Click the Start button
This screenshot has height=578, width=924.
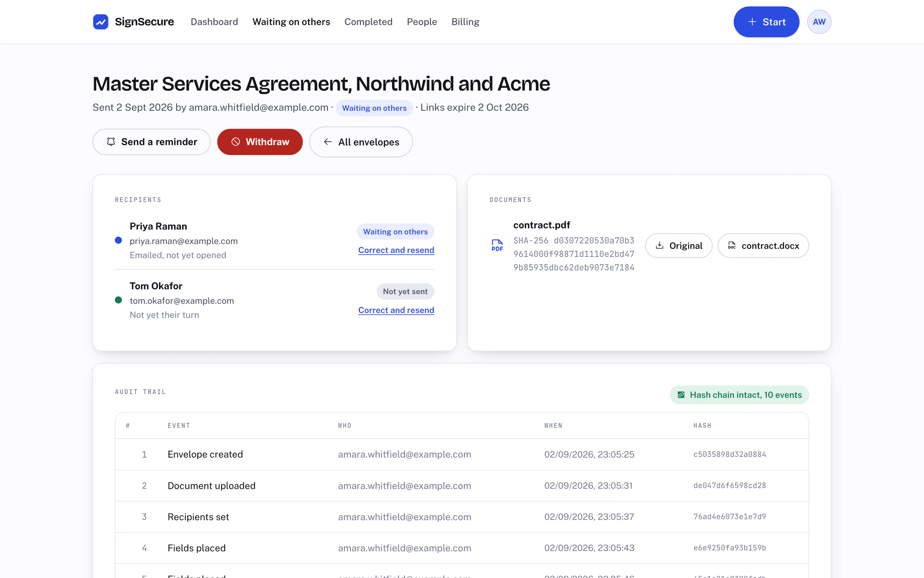(766, 22)
